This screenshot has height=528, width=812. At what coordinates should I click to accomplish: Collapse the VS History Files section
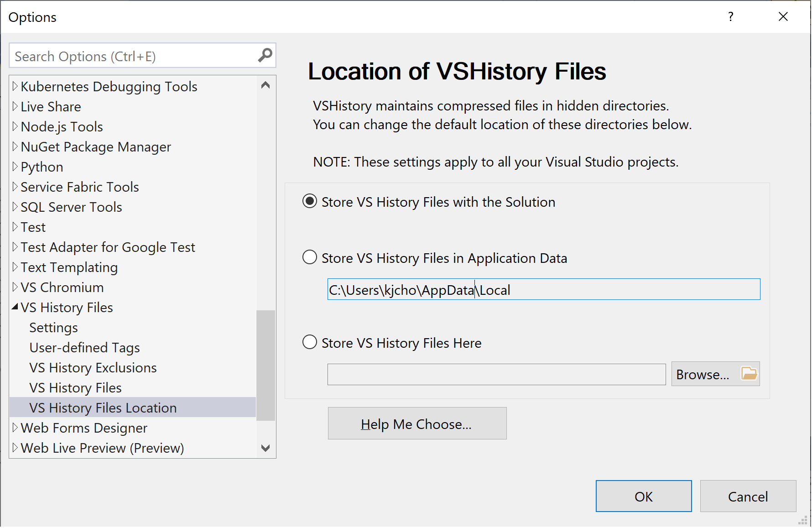15,307
